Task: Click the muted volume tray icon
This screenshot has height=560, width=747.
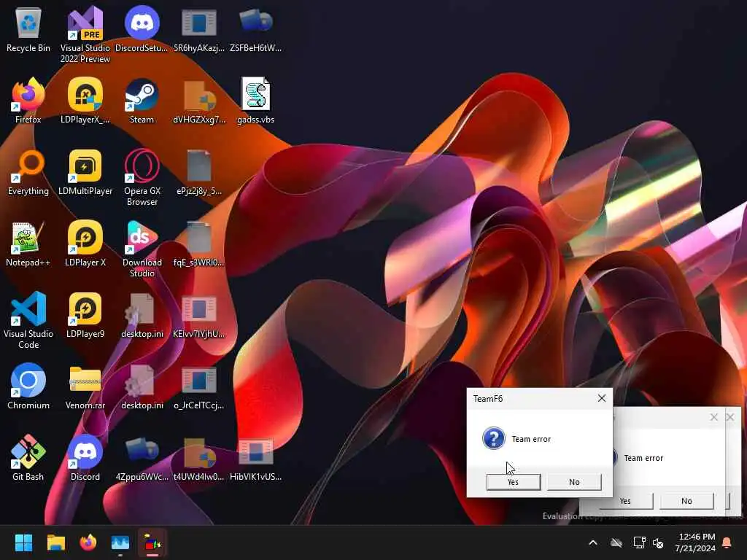Action: (x=658, y=542)
